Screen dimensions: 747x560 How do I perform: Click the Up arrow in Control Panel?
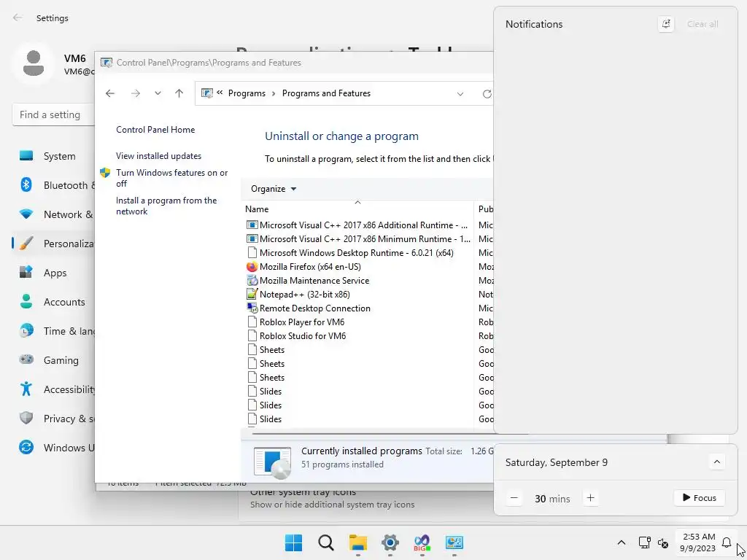click(179, 93)
